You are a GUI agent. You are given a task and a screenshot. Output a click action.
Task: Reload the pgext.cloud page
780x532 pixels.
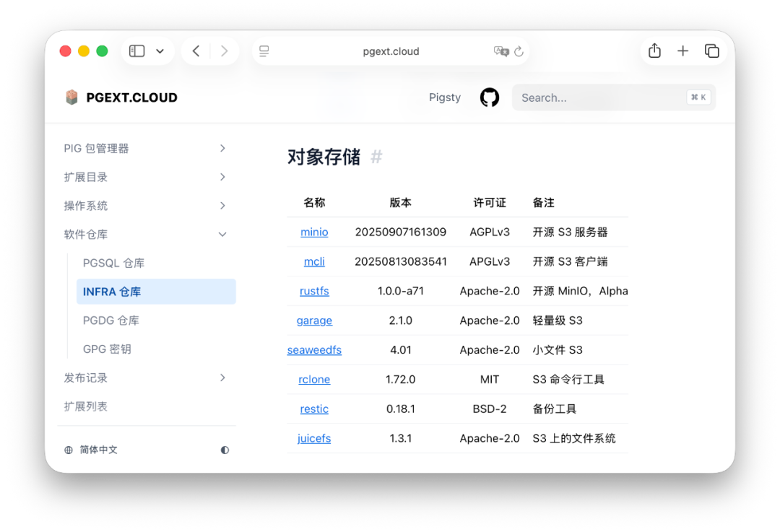(519, 51)
